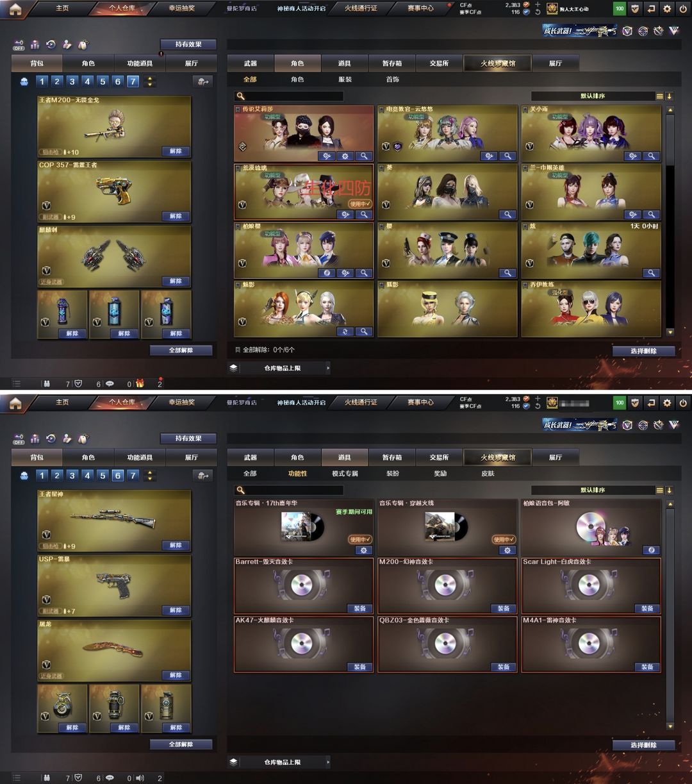The width and height of the screenshot is (692, 784).
Task: Unequip COP 357-雷霆王者 with 解除
Action: click(176, 216)
